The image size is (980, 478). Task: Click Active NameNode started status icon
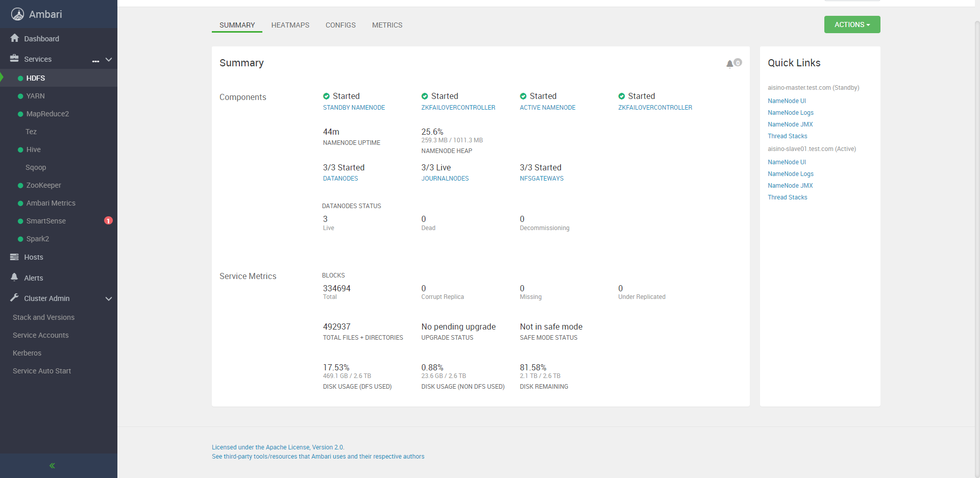click(x=523, y=96)
